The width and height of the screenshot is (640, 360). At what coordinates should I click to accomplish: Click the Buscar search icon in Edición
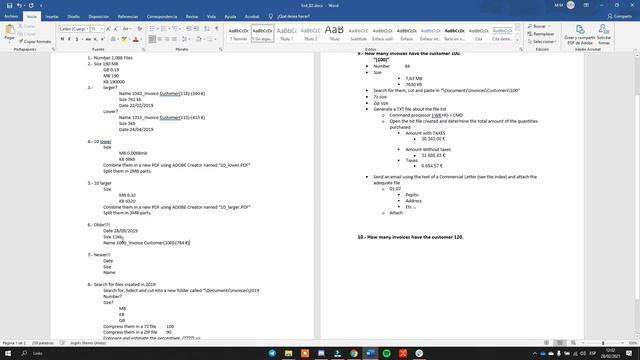point(538,26)
